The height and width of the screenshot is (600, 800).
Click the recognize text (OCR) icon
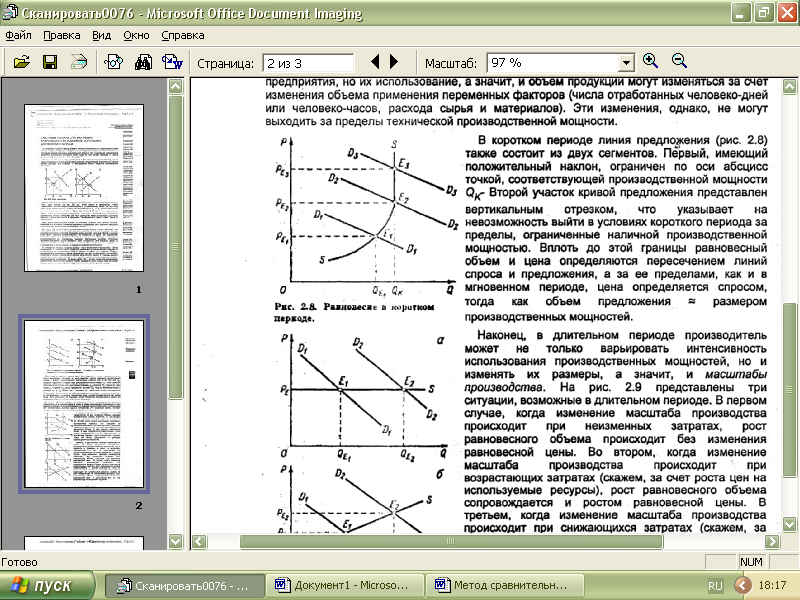pos(113,62)
